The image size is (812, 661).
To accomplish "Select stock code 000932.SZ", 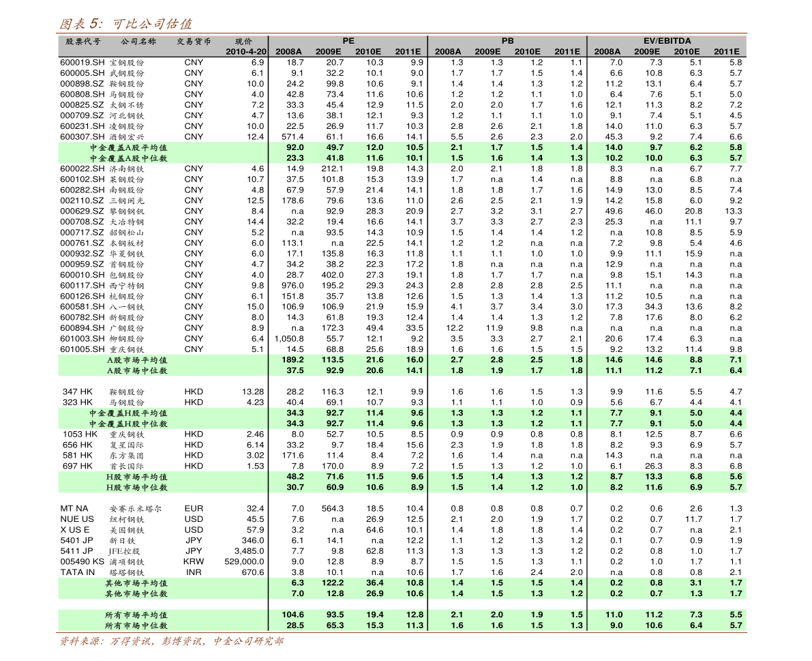I will (x=82, y=254).
